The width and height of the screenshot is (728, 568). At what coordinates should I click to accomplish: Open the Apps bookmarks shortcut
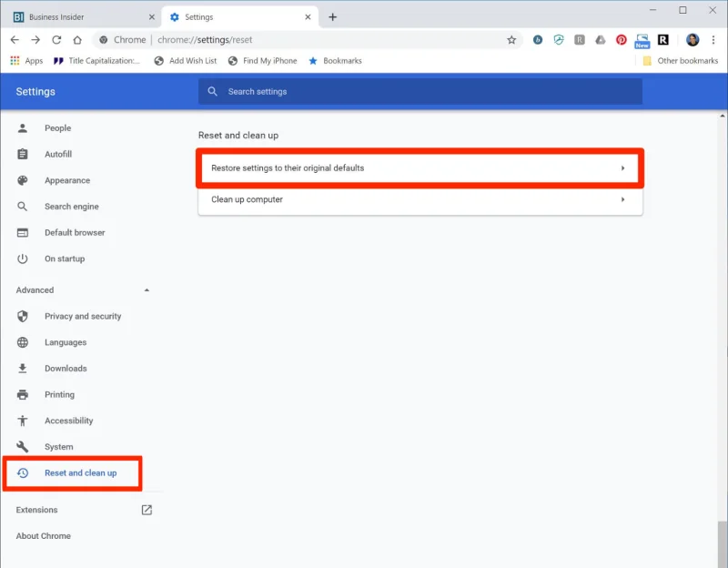point(26,61)
